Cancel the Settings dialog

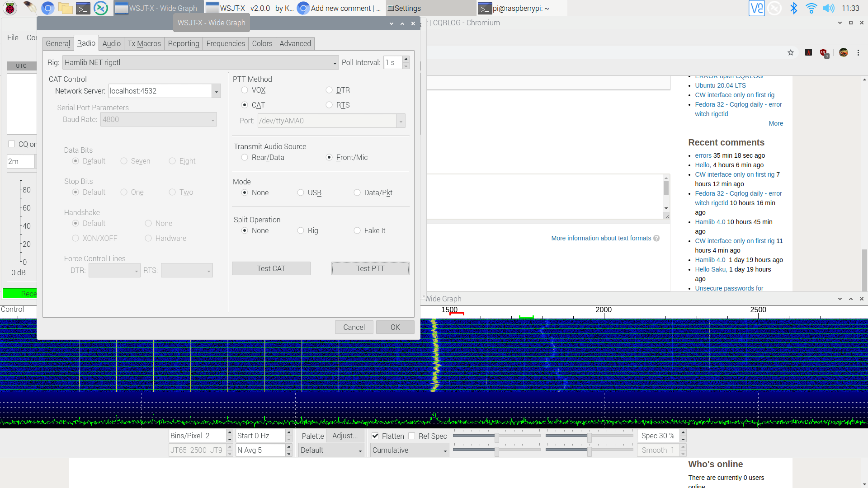click(354, 327)
